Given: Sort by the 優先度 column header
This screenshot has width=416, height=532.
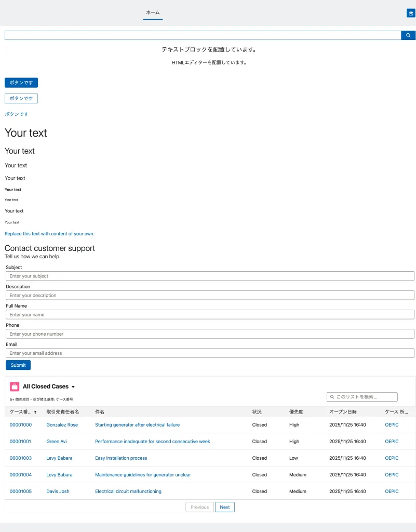Looking at the screenshot, I should pyautogui.click(x=296, y=411).
